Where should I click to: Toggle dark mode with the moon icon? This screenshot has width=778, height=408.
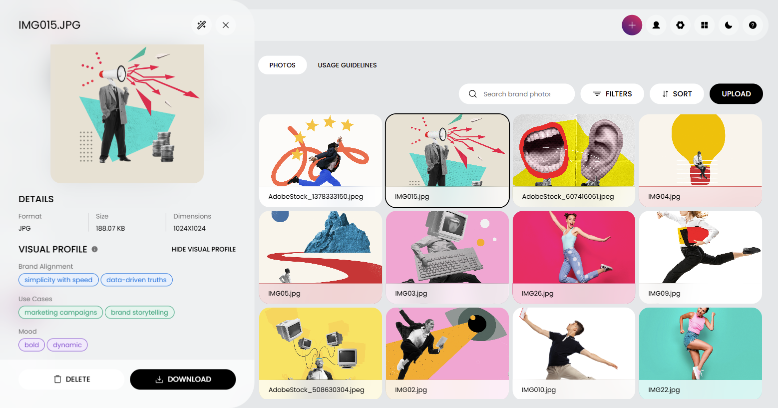pos(728,25)
